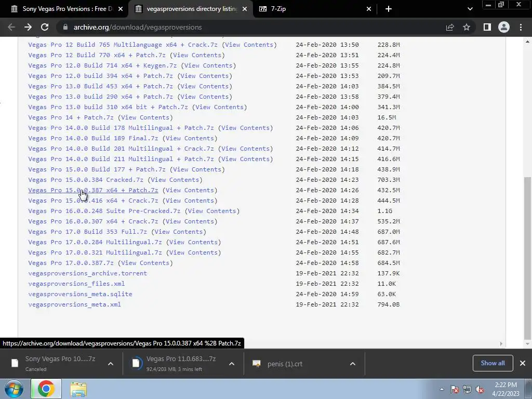The image size is (532, 399).
Task: Click the scroll up arrow of page scrollbar
Action: [x=527, y=42]
